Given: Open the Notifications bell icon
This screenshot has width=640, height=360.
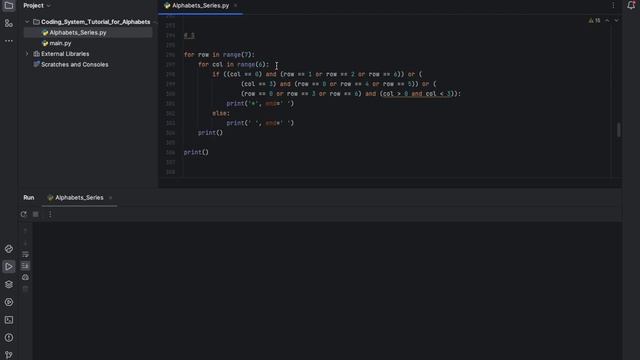Looking at the screenshot, I should [x=631, y=5].
